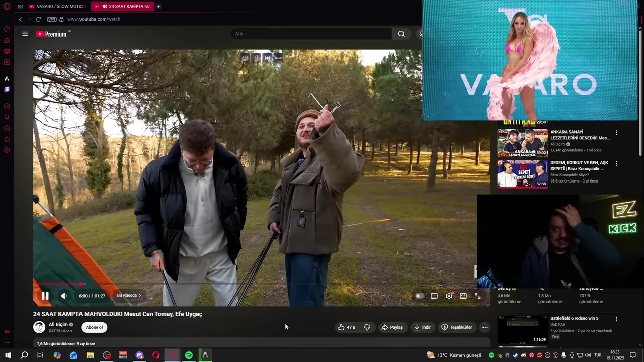Open the Opera main menu logo
This screenshot has width=644, height=362.
coord(7,7)
